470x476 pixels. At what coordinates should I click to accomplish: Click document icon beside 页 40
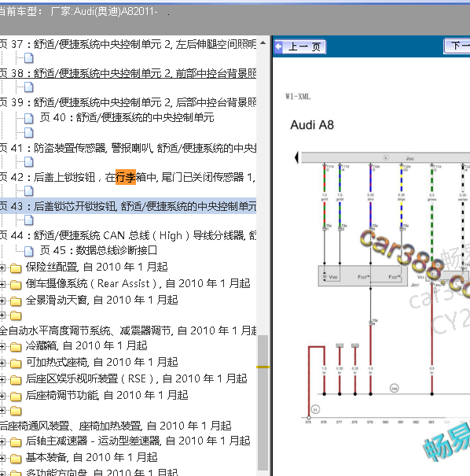pyautogui.click(x=29, y=118)
